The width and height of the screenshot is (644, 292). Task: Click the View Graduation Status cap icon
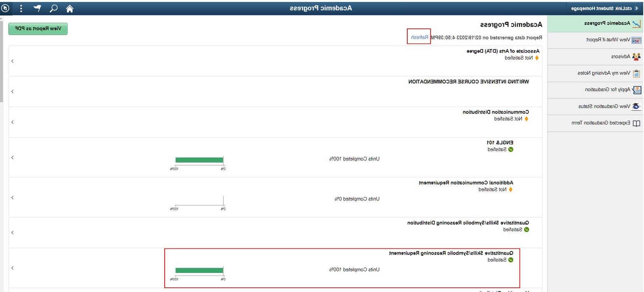[x=636, y=106]
